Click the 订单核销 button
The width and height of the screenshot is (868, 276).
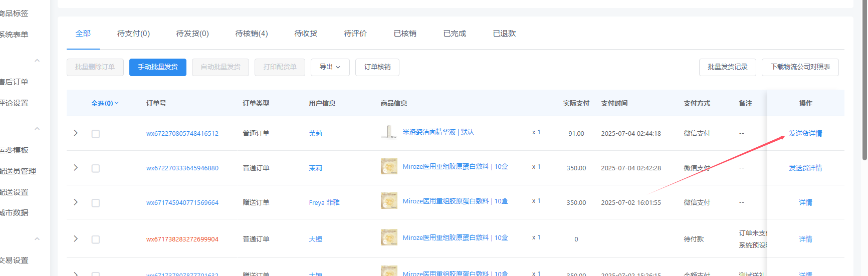[377, 67]
